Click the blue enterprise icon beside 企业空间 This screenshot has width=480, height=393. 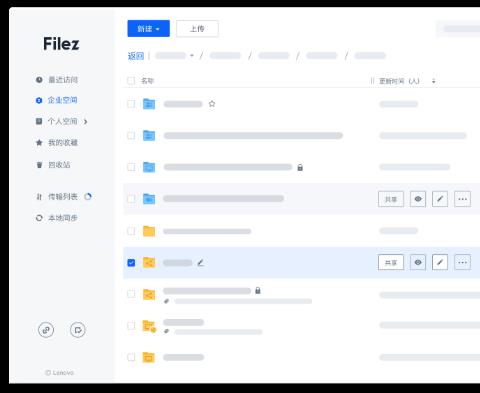[39, 100]
